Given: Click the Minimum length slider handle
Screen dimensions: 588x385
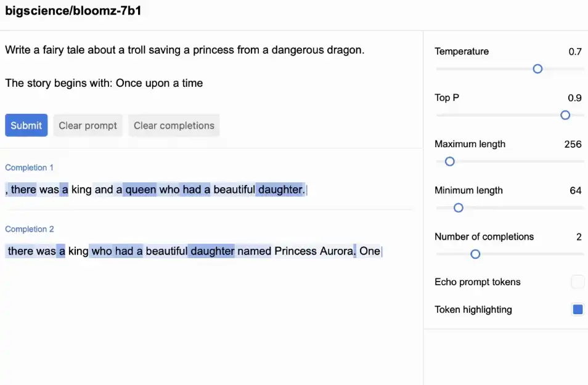Looking at the screenshot, I should 459,208.
